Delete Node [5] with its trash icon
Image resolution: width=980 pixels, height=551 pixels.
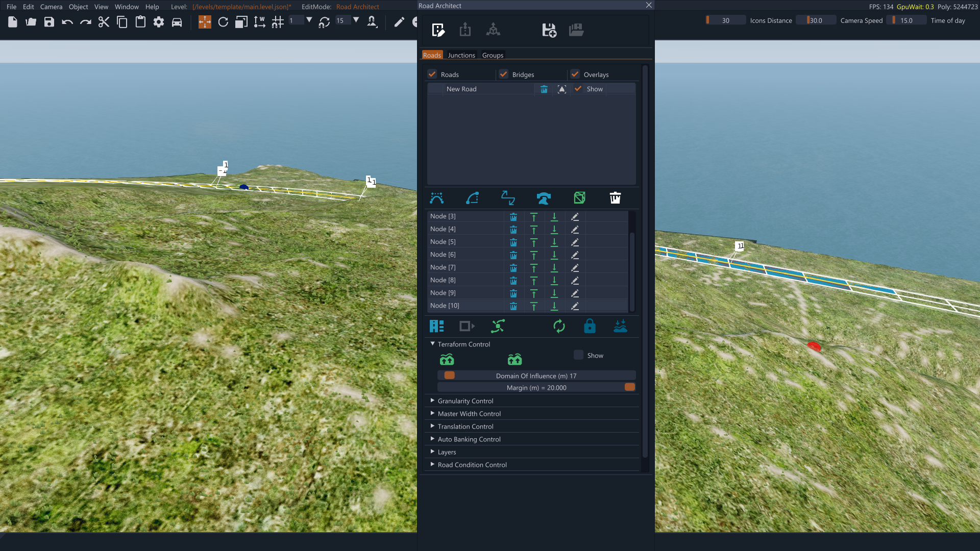click(x=513, y=242)
